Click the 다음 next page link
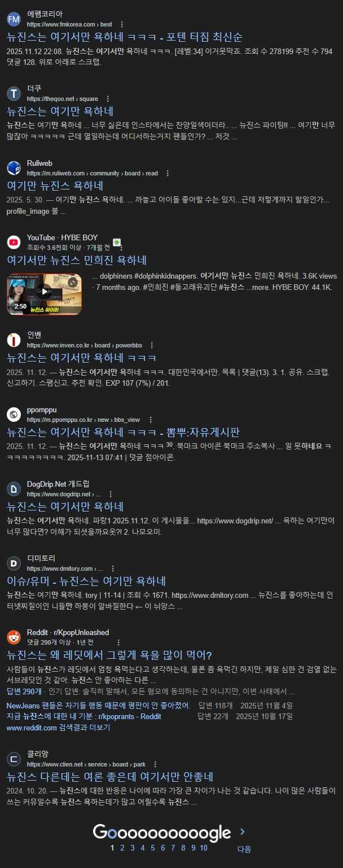The width and height of the screenshot is (343, 868). 244,849
